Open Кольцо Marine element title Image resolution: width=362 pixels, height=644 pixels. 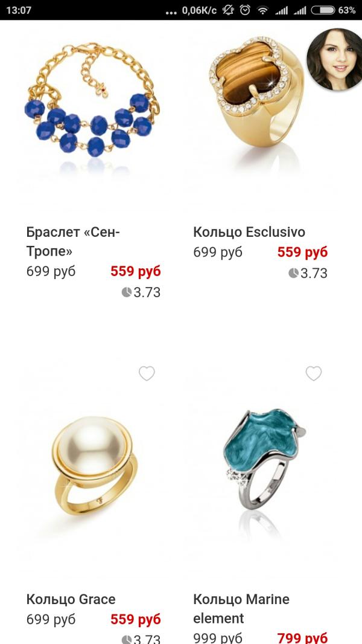[x=241, y=609]
